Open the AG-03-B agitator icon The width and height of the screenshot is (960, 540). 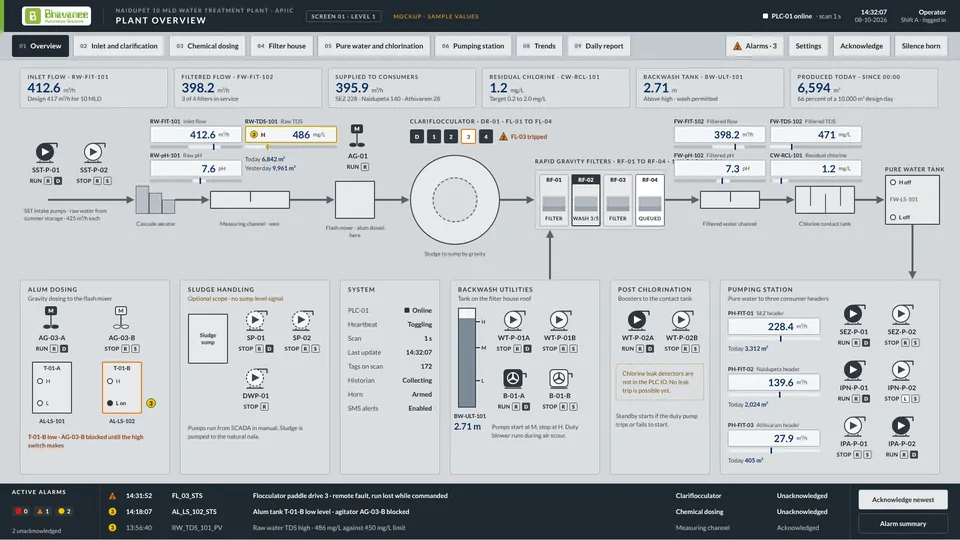point(121,318)
